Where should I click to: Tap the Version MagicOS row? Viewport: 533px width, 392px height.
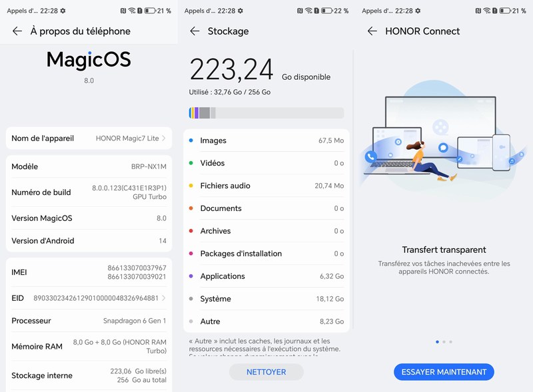[89, 218]
